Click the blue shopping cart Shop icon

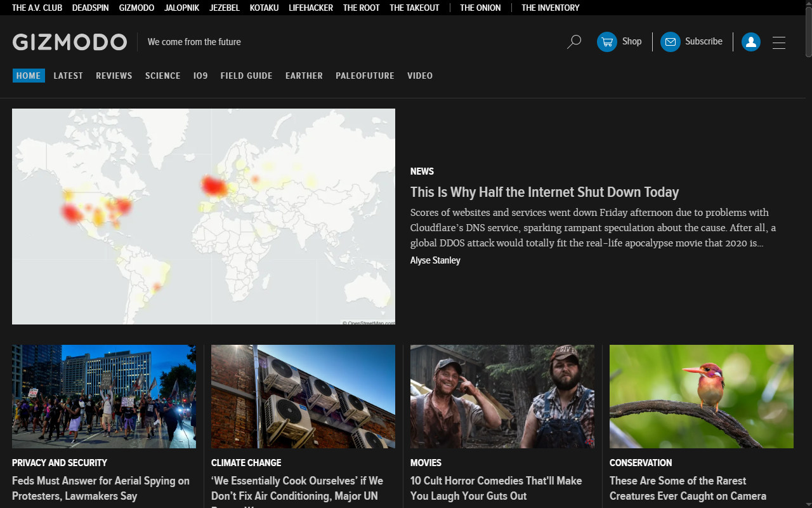click(607, 41)
